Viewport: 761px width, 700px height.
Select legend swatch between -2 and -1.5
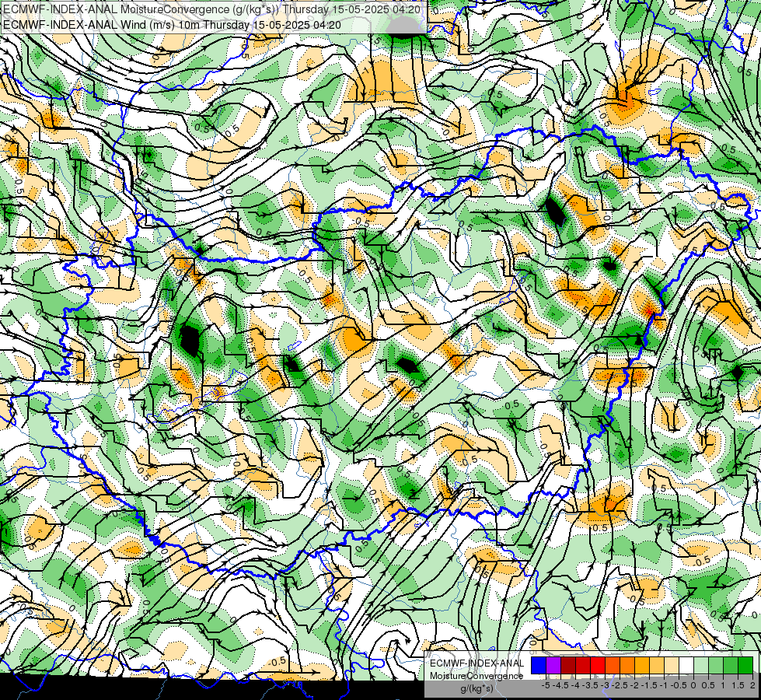(x=642, y=666)
